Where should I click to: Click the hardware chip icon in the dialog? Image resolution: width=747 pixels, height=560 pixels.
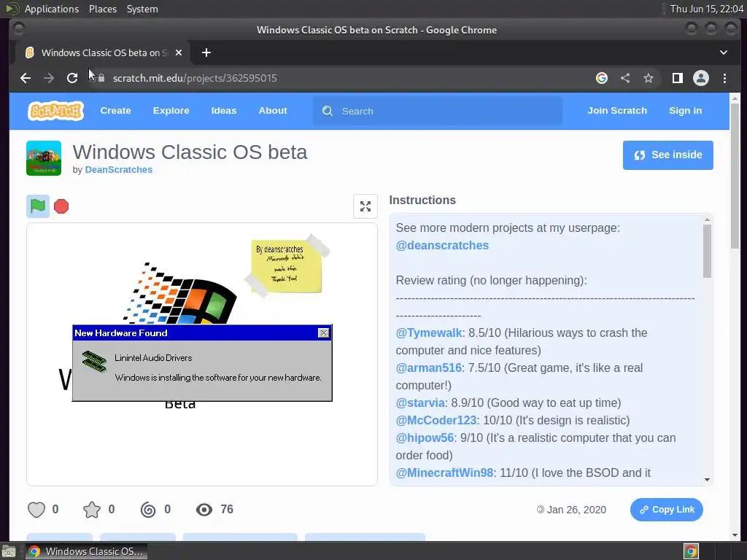[94, 362]
